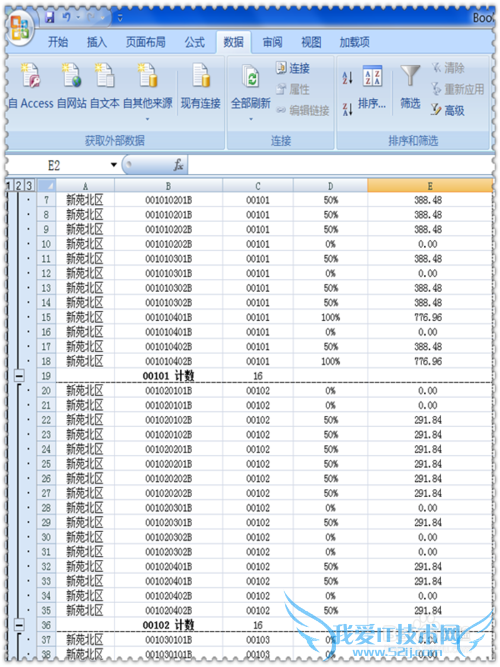Show outline level 2
This screenshot has height=667, width=500.
click(18, 185)
